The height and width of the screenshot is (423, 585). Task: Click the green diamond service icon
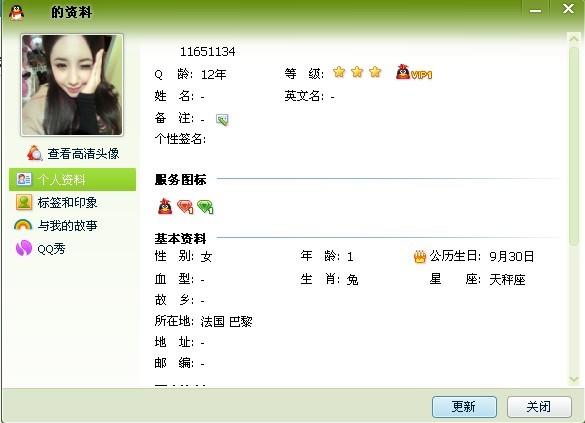(x=205, y=206)
